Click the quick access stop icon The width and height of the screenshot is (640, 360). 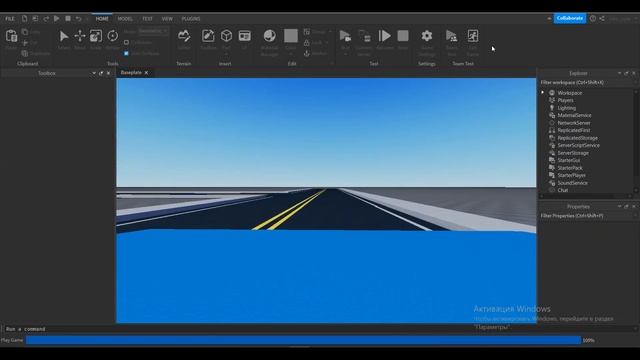68,18
